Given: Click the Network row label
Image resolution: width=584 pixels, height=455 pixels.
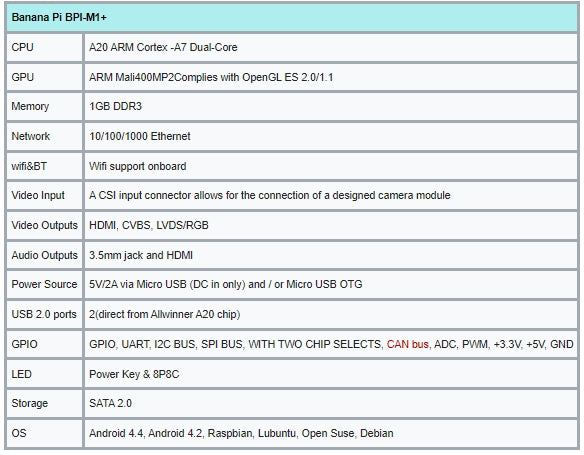Looking at the screenshot, I should (x=31, y=136).
